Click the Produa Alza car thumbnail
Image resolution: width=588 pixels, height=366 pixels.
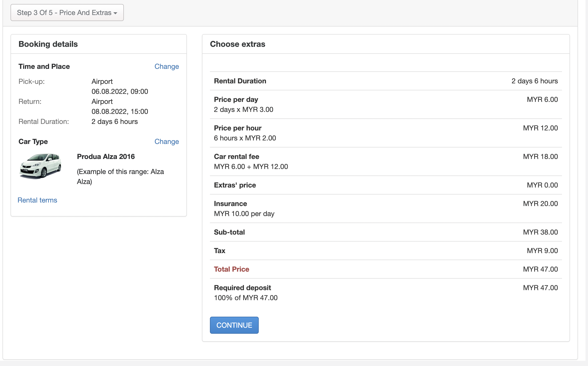(41, 166)
